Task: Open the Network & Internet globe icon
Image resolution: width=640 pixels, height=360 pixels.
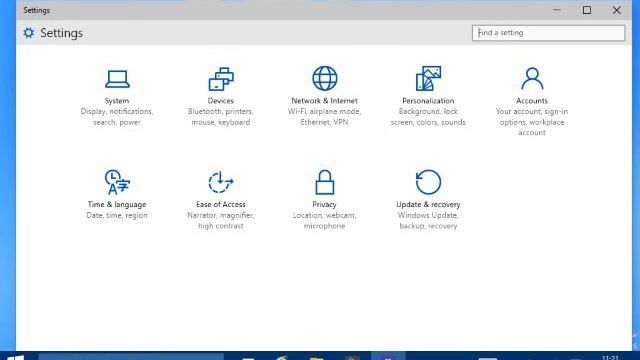Action: pos(324,78)
